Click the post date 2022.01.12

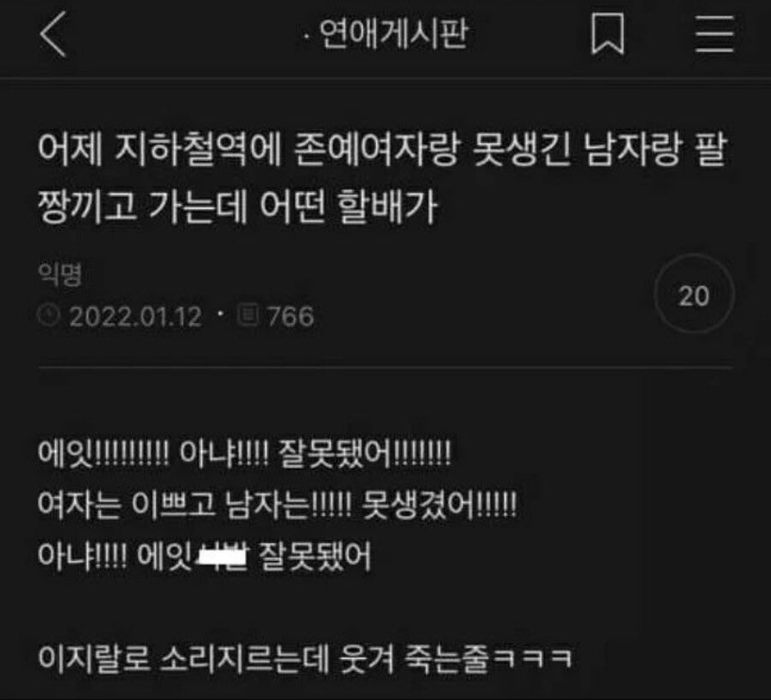[135, 316]
